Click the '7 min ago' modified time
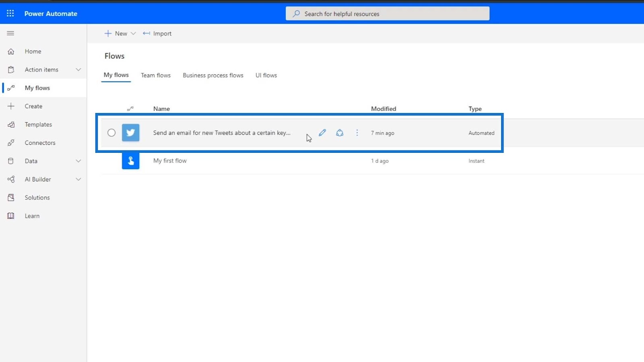644x362 pixels. 382,133
